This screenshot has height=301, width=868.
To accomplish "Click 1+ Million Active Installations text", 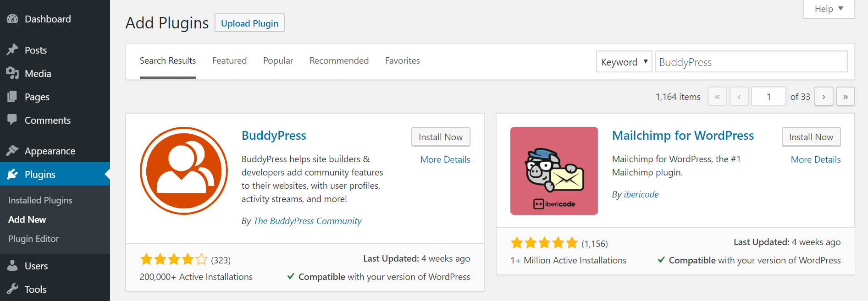I will 568,260.
